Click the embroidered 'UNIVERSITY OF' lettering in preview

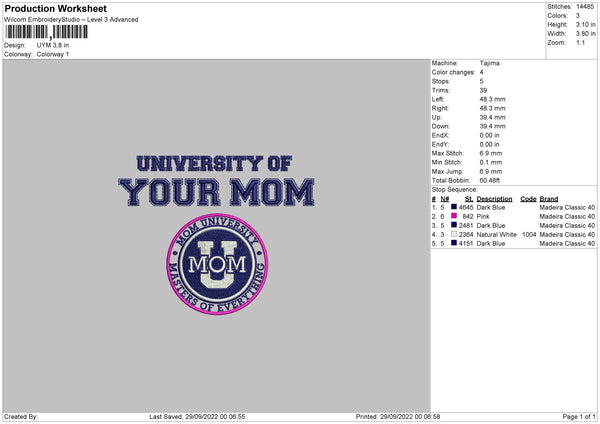214,163
